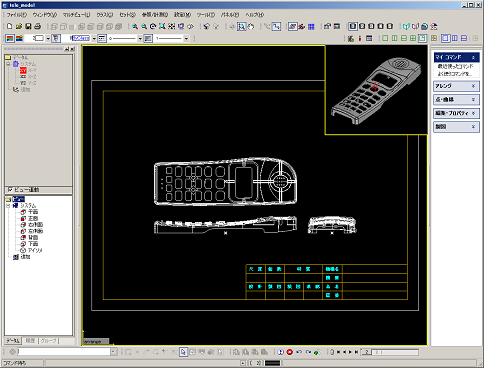The height and width of the screenshot is (368, 484).
Task: Click the black color box in status bar
Action: (273, 363)
